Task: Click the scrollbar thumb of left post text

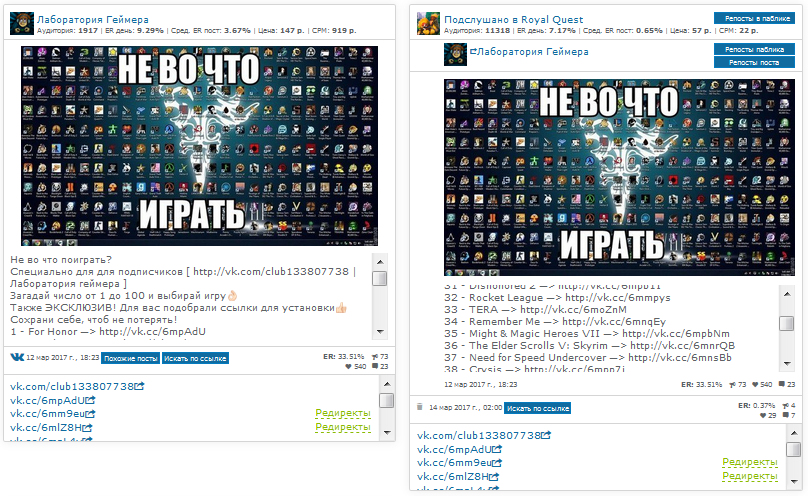Action: [380, 278]
